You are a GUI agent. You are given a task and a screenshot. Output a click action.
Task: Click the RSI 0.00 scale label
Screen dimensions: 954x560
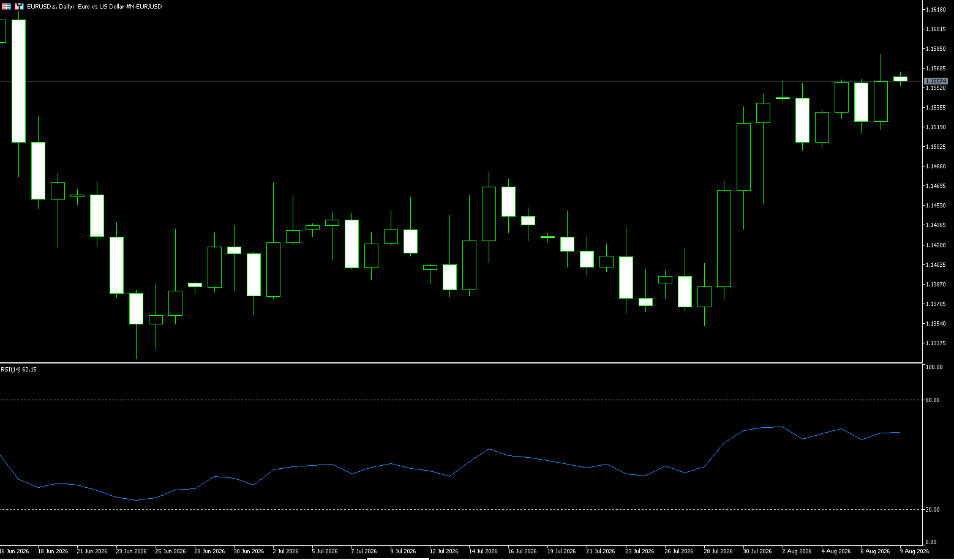pyautogui.click(x=931, y=542)
